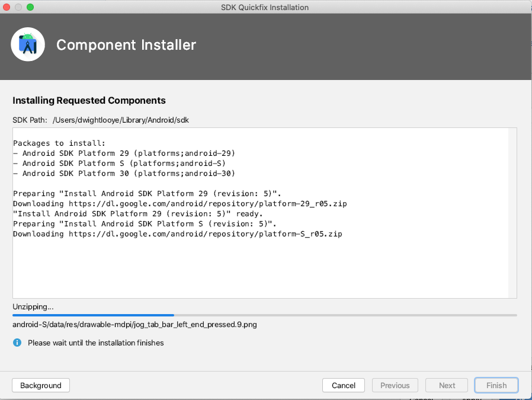Click the unzipping progress bar
This screenshot has height=400, width=532.
point(264,315)
